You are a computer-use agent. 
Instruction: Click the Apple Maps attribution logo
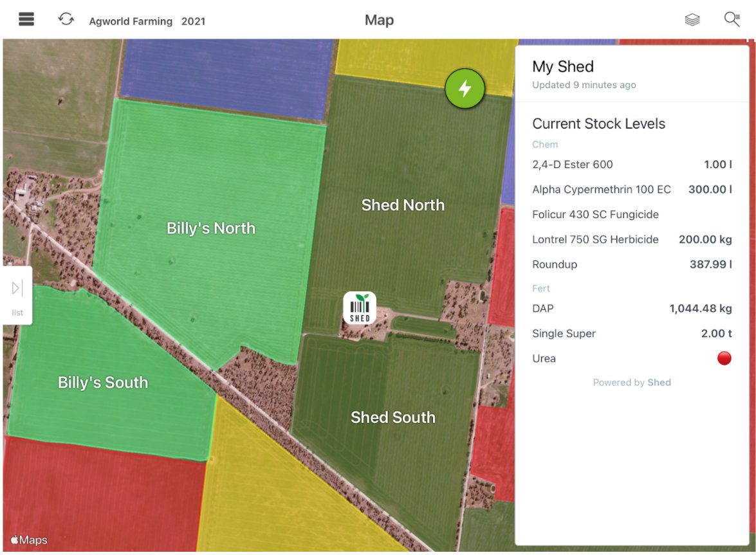coord(29,540)
